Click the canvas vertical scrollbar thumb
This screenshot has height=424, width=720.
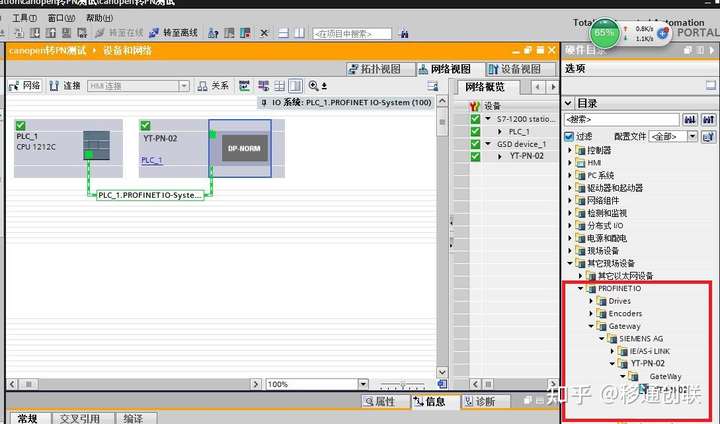tap(442, 122)
